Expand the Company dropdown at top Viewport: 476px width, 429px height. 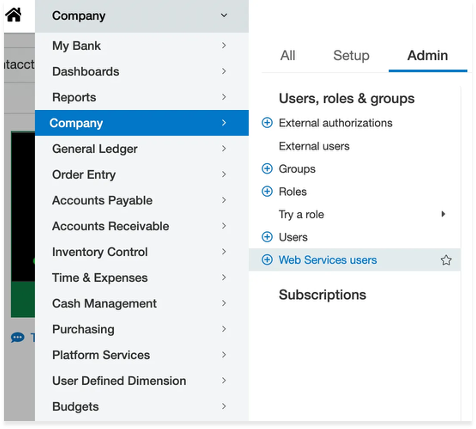pyautogui.click(x=224, y=15)
